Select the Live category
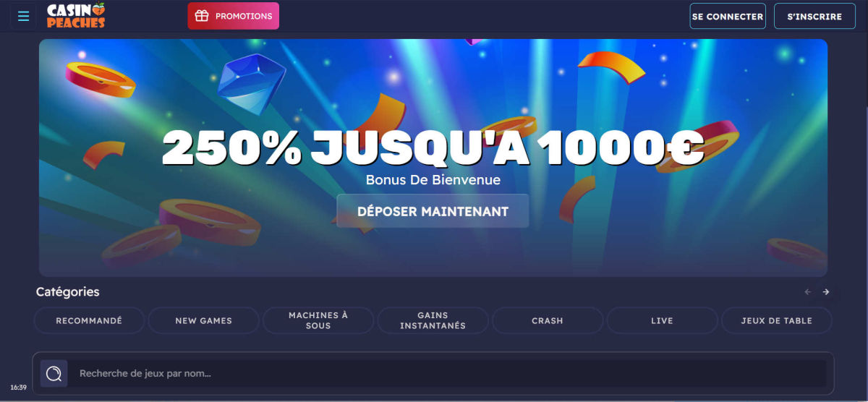This screenshot has height=402, width=868. 662,320
